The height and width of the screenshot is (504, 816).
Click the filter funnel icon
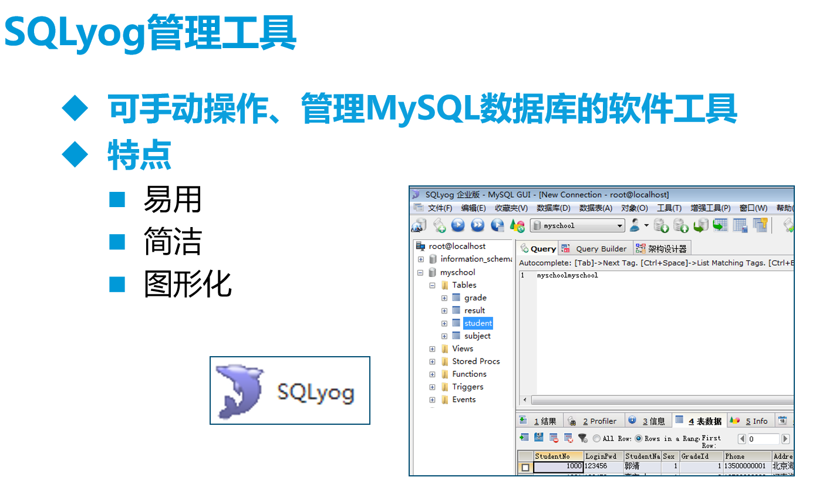583,438
